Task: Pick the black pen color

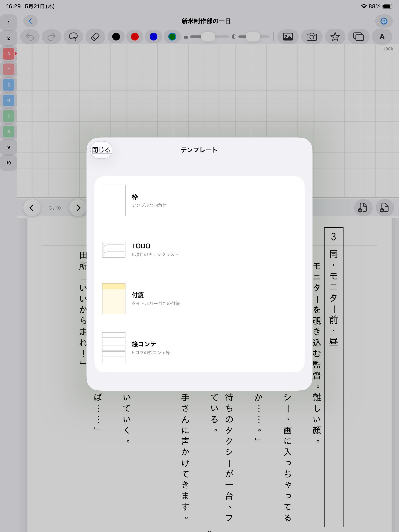Action: 116,37
